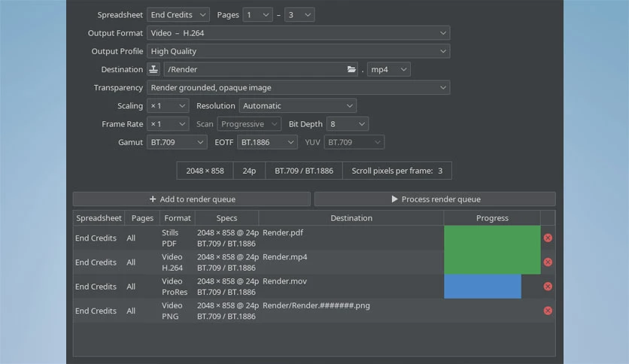629x364 pixels.
Task: Remove the Render.#######.png queue entry
Action: point(548,311)
